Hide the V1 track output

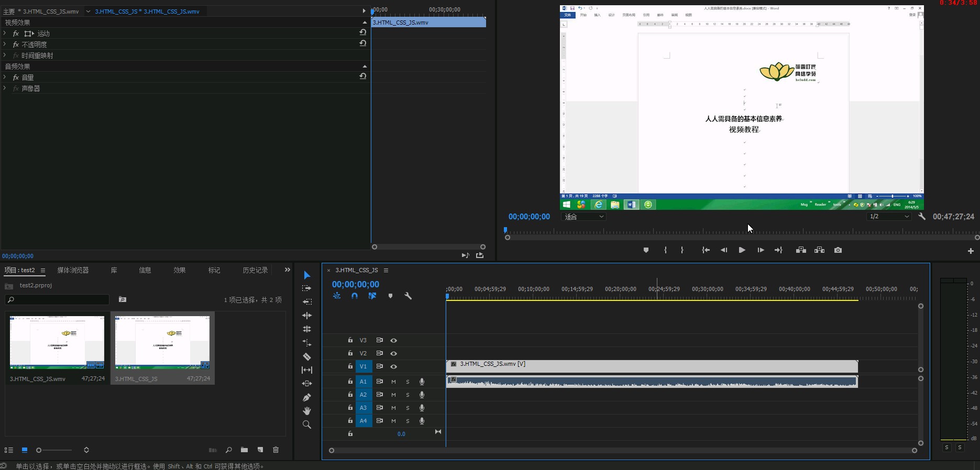393,366
